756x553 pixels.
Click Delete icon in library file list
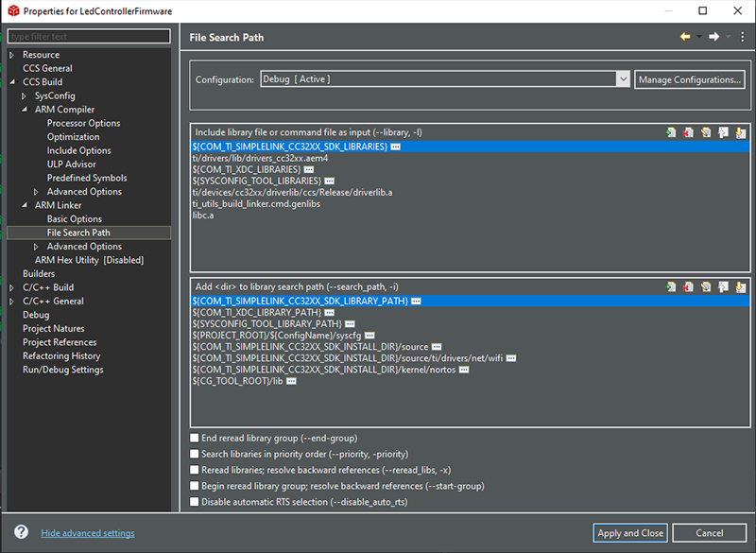pos(689,132)
